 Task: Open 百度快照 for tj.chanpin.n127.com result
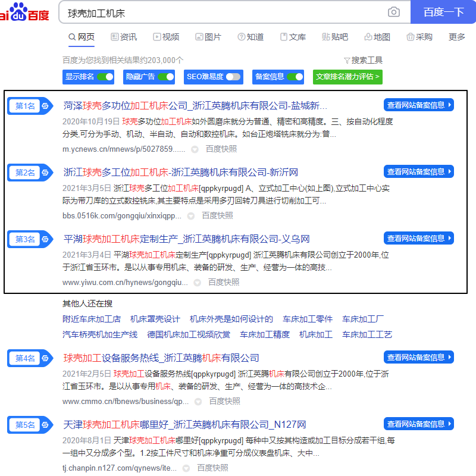pyautogui.click(x=212, y=468)
